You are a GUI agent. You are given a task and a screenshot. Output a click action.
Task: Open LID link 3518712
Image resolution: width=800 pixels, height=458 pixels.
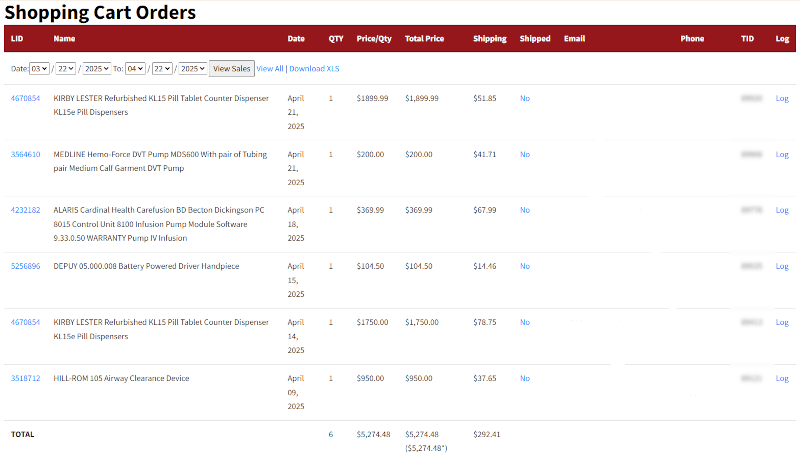pos(26,378)
